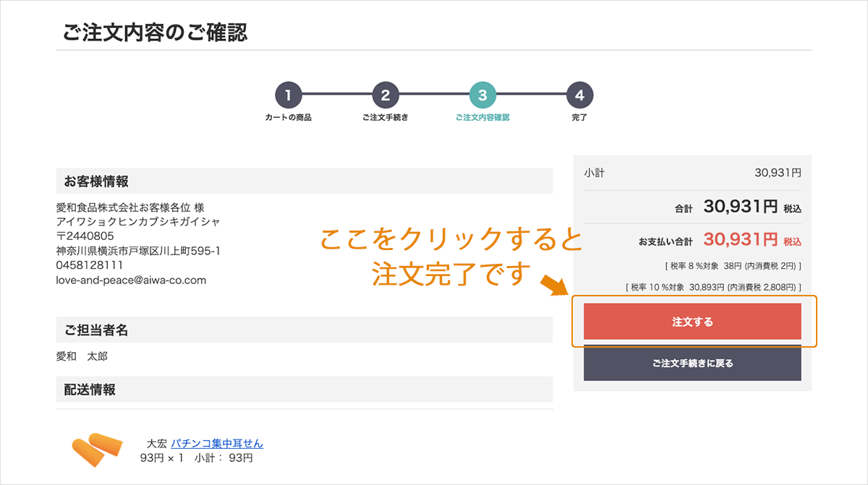Click the お客様情報 section header

tap(305, 181)
